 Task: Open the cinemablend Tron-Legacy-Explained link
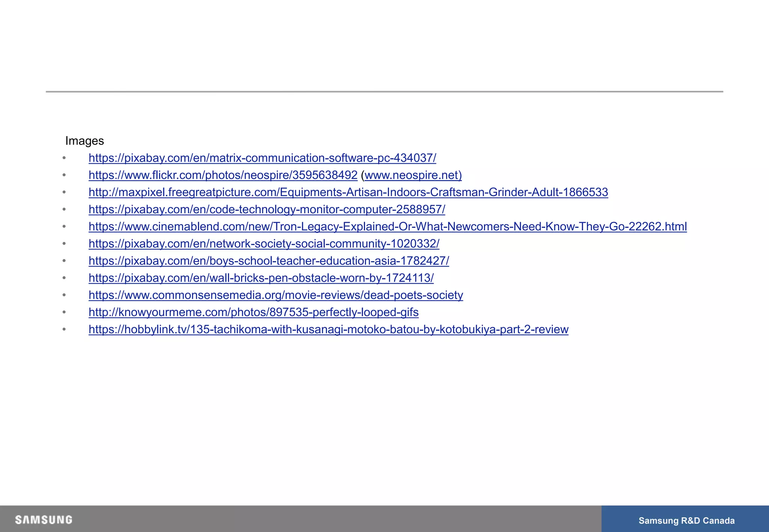pos(388,227)
